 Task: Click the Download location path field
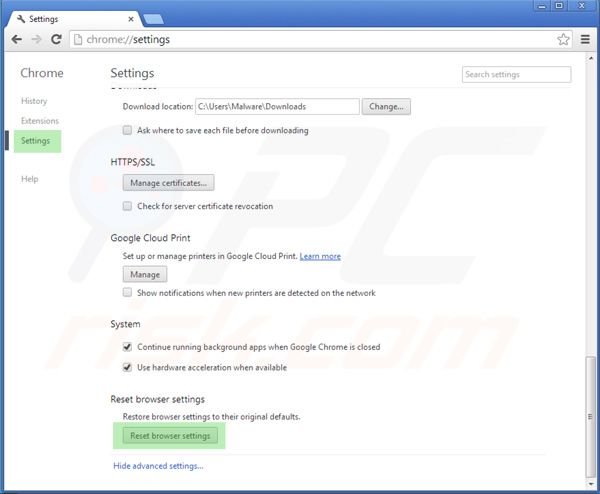pyautogui.click(x=277, y=107)
